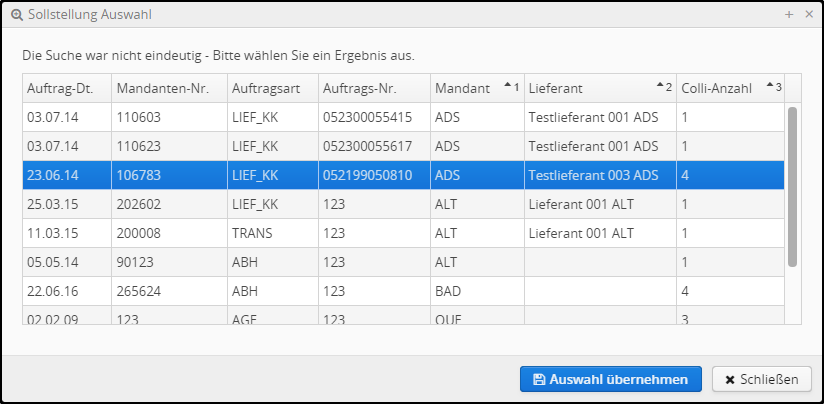Click Lieferant 001 ALT in row 202602
This screenshot has height=404, width=824.
point(600,204)
